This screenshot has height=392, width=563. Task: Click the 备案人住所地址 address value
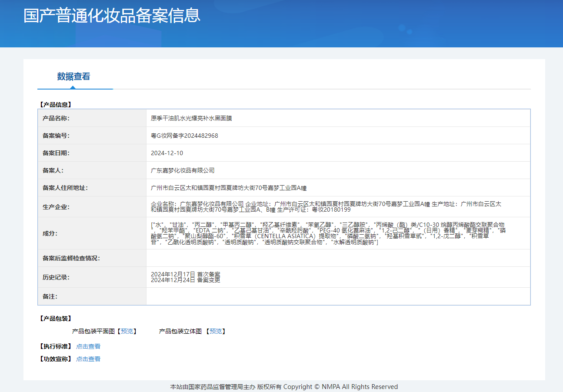click(229, 188)
